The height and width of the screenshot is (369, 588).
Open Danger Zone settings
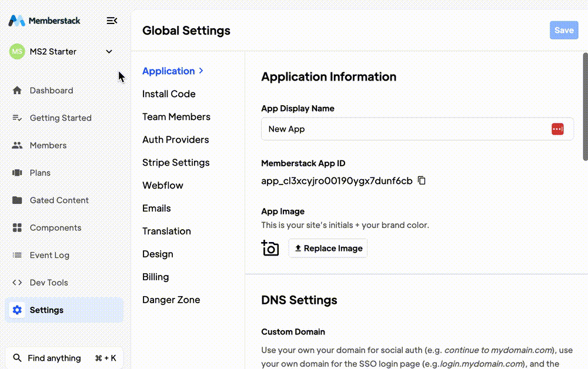[x=171, y=300]
